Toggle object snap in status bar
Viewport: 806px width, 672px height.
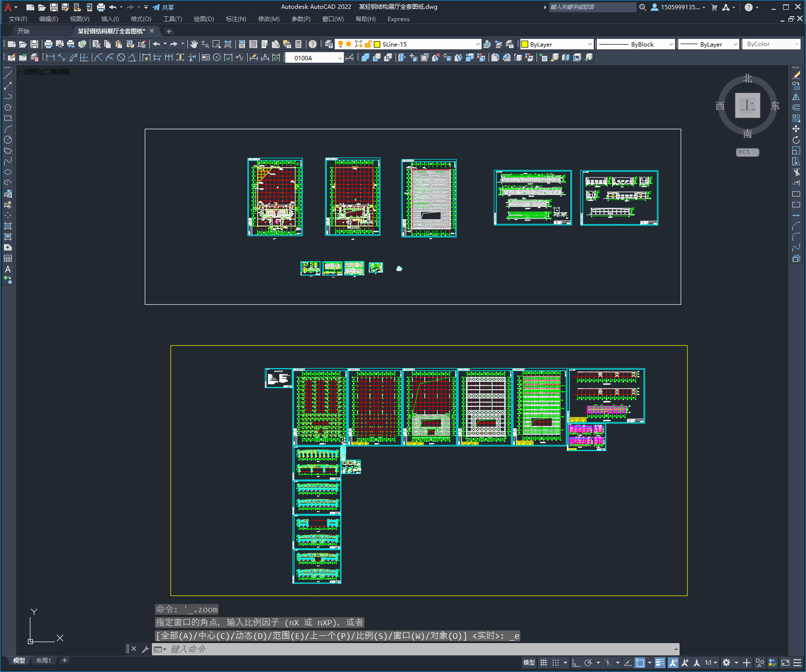tap(640, 663)
